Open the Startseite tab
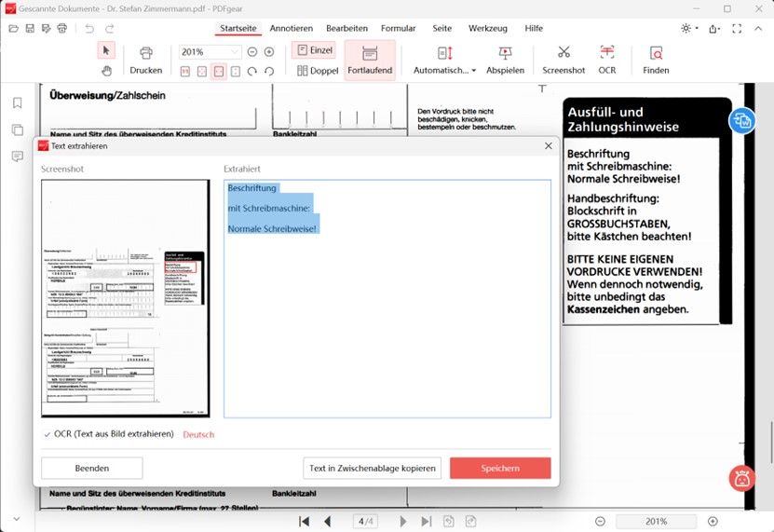Viewport: 774px width, 532px height. [238, 28]
